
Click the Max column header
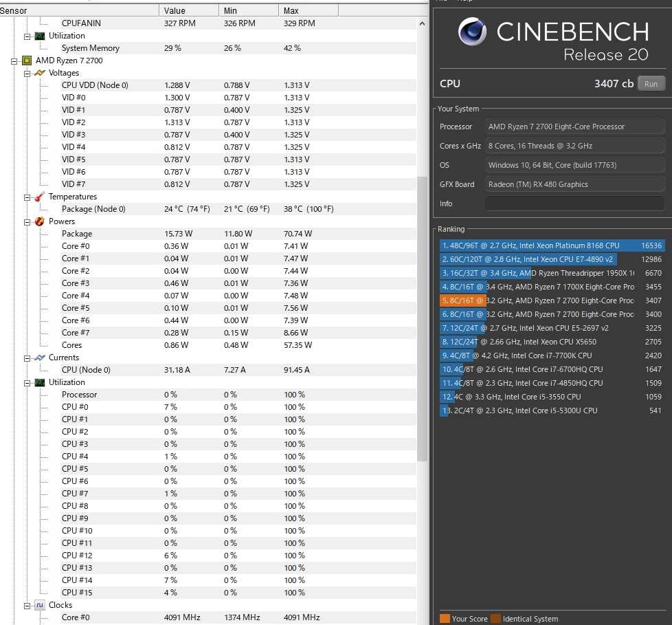click(309, 11)
